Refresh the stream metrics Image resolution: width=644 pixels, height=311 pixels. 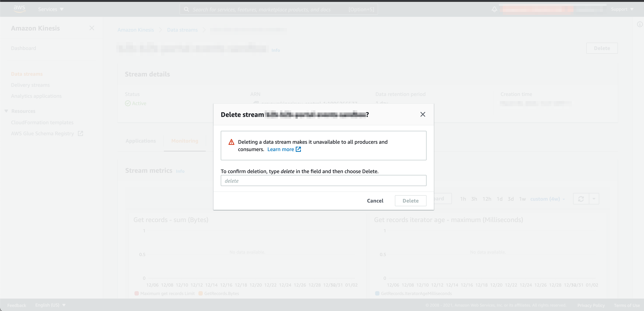[581, 199]
